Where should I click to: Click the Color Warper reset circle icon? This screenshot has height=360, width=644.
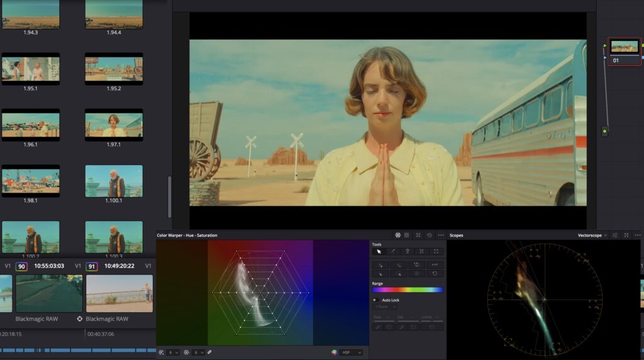tap(430, 235)
